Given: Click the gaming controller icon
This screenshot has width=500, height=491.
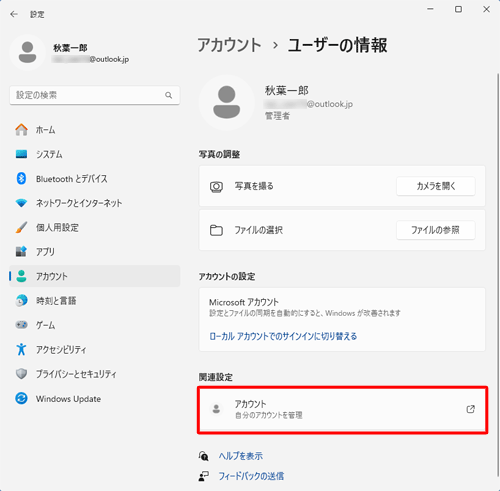Looking at the screenshot, I should tap(21, 325).
